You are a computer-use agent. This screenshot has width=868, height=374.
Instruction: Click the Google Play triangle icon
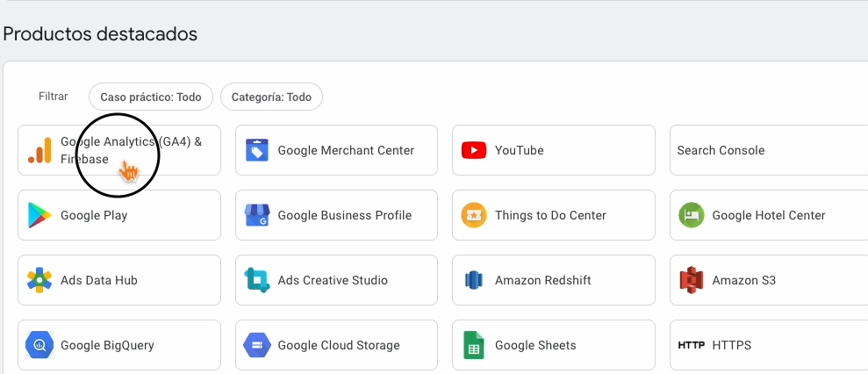pos(39,215)
